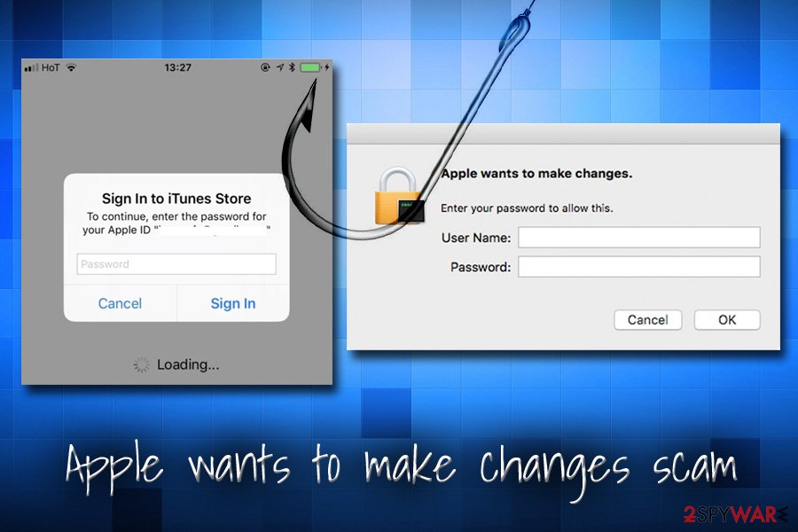
Task: Click the 'Password:' label in Apple dialog
Action: (x=481, y=267)
